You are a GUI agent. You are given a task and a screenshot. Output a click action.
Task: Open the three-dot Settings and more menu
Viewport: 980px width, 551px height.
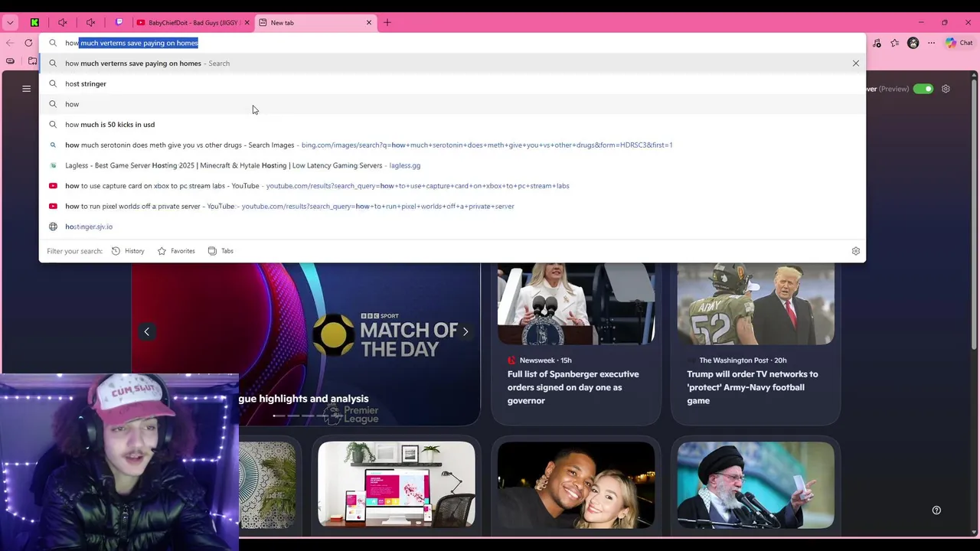(x=932, y=43)
